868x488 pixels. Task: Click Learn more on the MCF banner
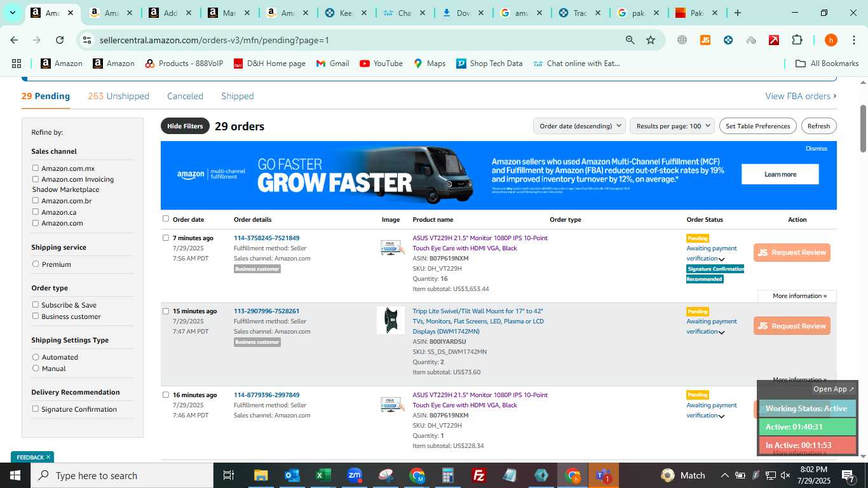(780, 174)
